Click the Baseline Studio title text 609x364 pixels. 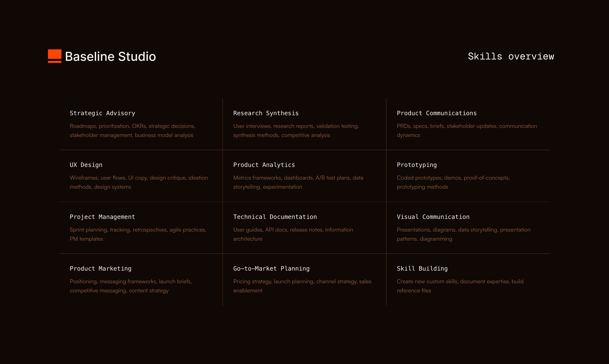[110, 56]
